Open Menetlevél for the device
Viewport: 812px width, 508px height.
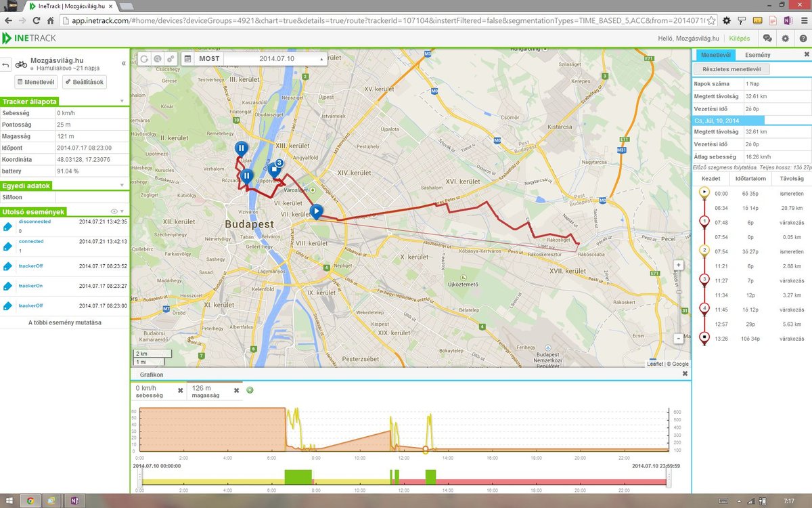coord(35,82)
